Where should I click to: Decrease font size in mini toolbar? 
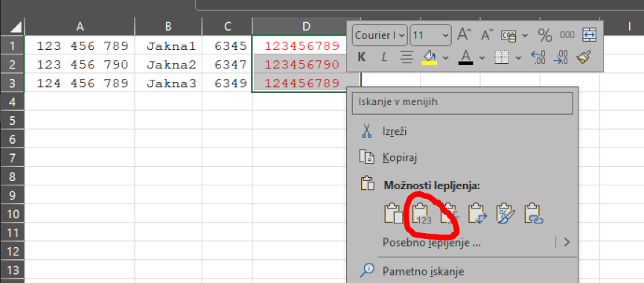(488, 35)
